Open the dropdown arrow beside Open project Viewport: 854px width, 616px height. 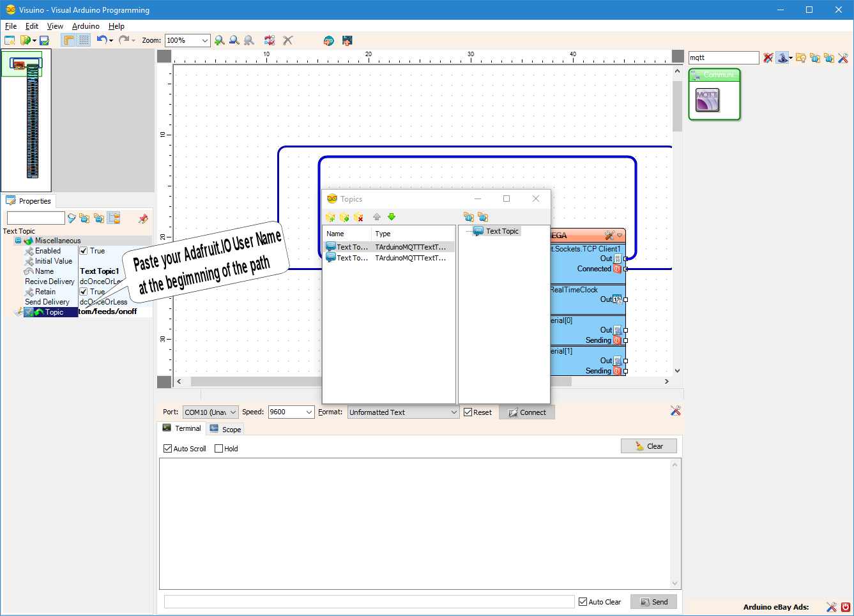pos(34,41)
